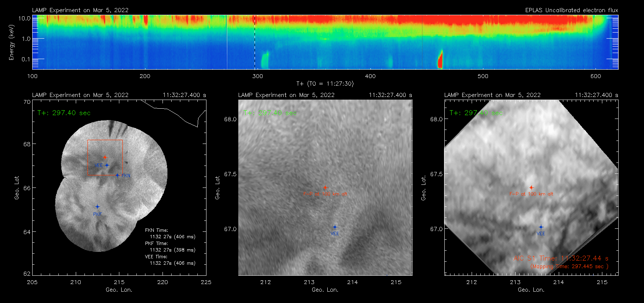Click the '600' tick label on the spectrogram time axis
This screenshot has width=644, height=303.
click(x=596, y=76)
